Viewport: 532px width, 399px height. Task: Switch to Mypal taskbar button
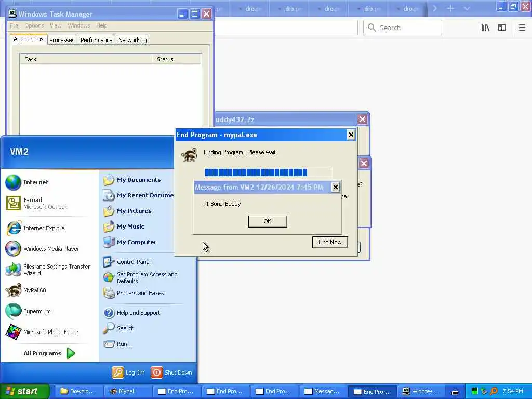127,392
